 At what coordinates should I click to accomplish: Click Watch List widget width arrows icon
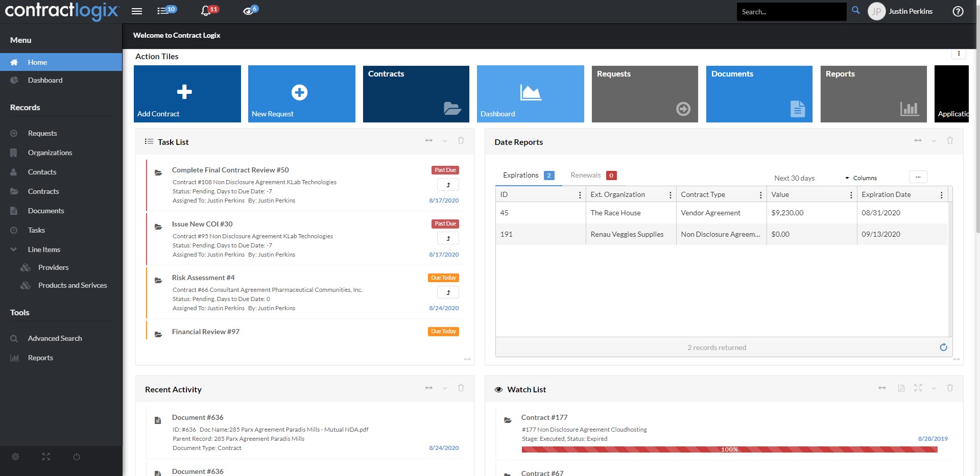tap(882, 388)
